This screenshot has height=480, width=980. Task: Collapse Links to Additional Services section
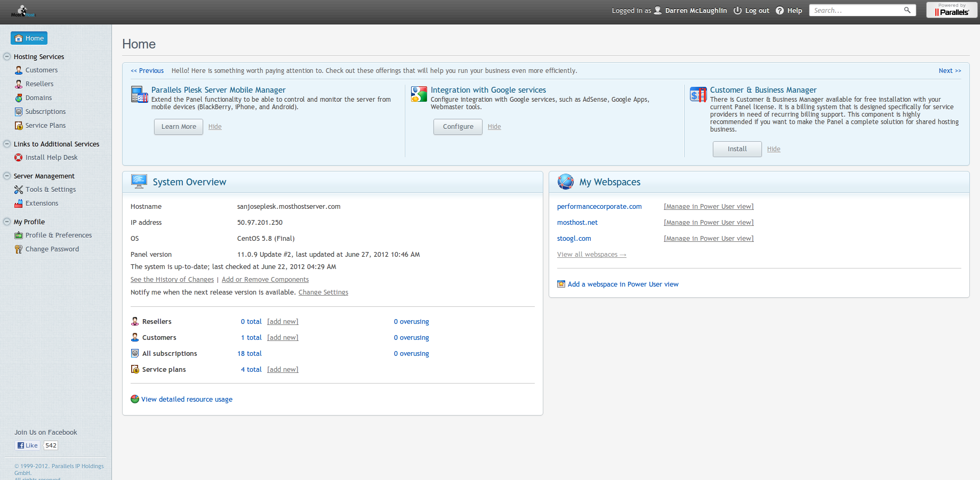tap(7, 144)
